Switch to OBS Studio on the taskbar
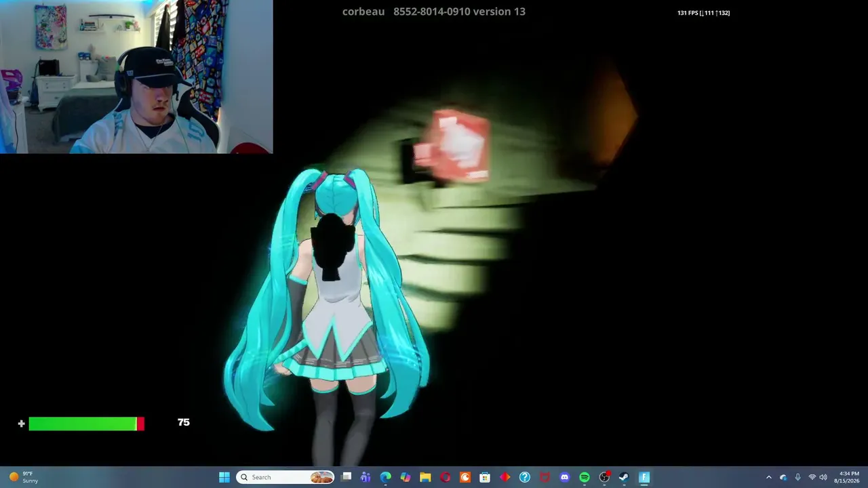Screen dimensions: 868x488 (x=604, y=477)
